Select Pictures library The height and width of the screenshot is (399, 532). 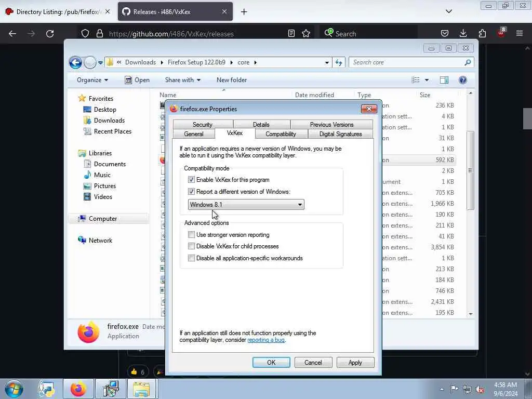[x=105, y=185]
